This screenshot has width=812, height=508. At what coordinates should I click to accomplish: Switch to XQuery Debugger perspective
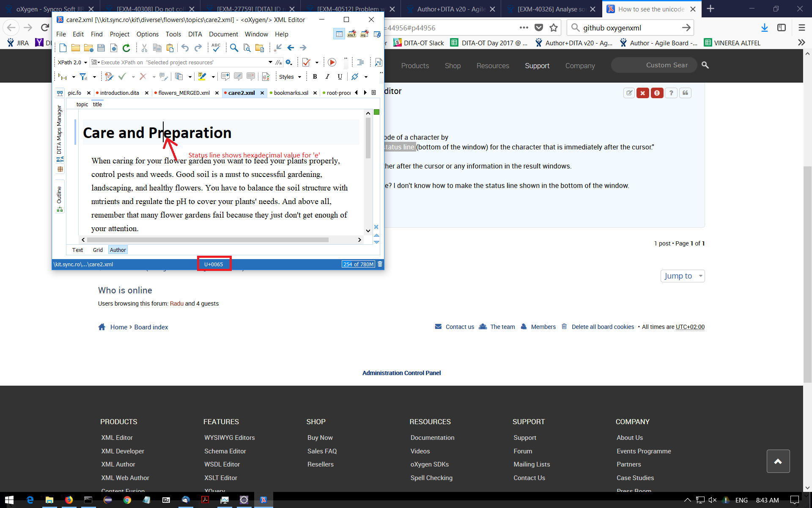click(x=365, y=34)
